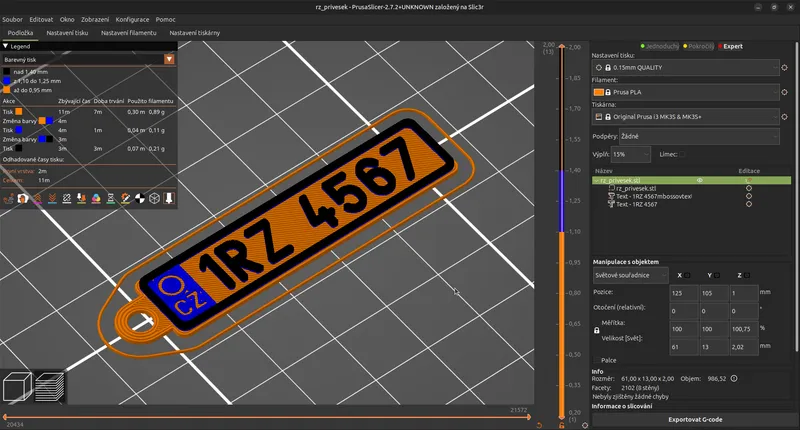Toggle Z axis mirror checkbox
This screenshot has width=800, height=430.
tap(747, 275)
